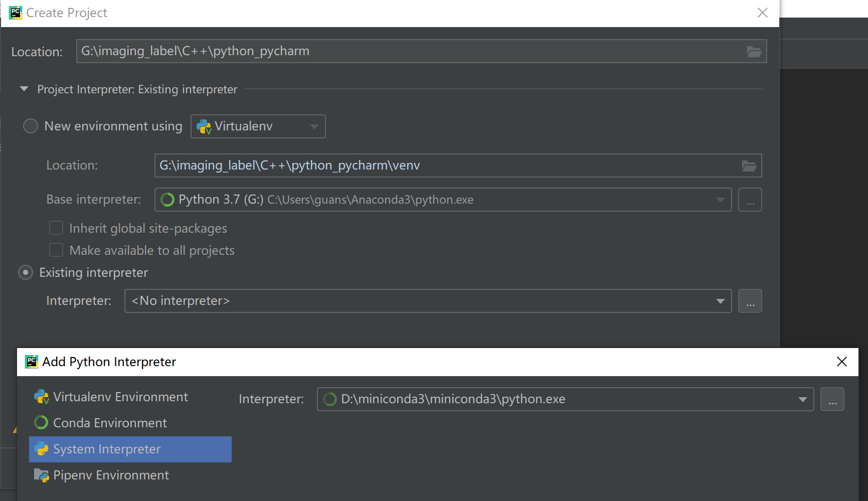This screenshot has height=501, width=868.
Task: Open the Virtualenv environment type dropdown
Action: click(258, 126)
